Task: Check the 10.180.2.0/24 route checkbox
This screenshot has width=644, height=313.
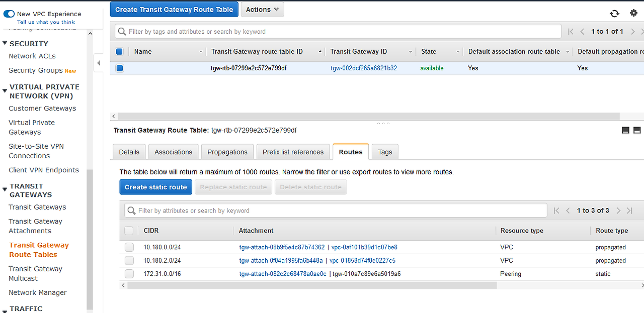Action: pos(129,260)
